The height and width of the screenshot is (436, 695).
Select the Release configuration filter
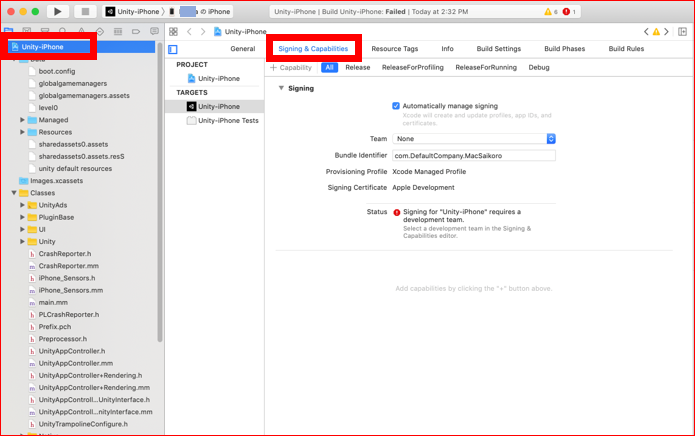point(358,67)
